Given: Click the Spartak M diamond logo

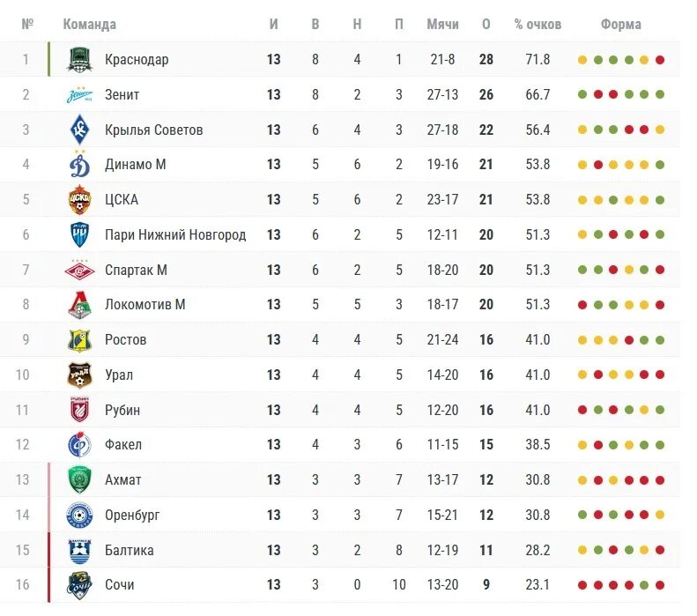Looking at the screenshot, I should pyautogui.click(x=79, y=270).
